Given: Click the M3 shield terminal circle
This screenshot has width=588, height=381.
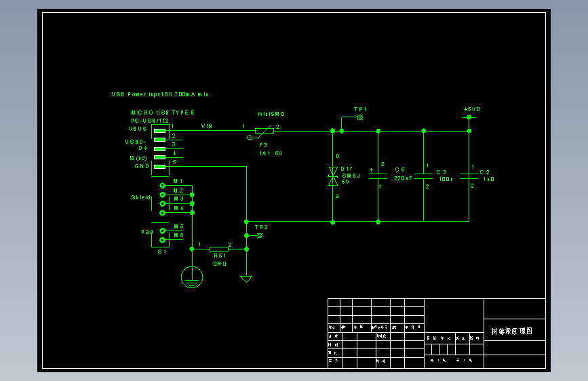Looking at the screenshot, I should coord(162,203).
